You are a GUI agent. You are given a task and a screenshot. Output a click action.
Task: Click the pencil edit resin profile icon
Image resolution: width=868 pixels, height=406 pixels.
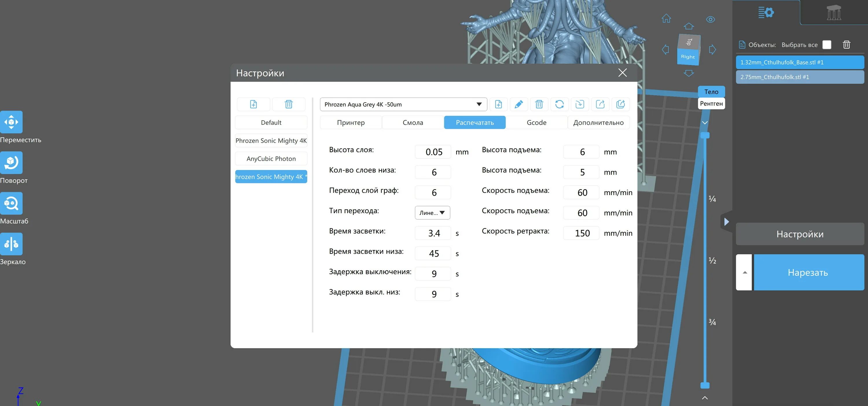pyautogui.click(x=518, y=104)
